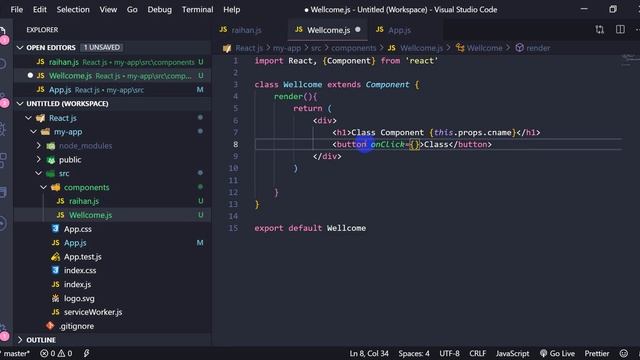Image resolution: width=640 pixels, height=360 pixels.
Task: Open the .gitignore file
Action: tap(76, 326)
